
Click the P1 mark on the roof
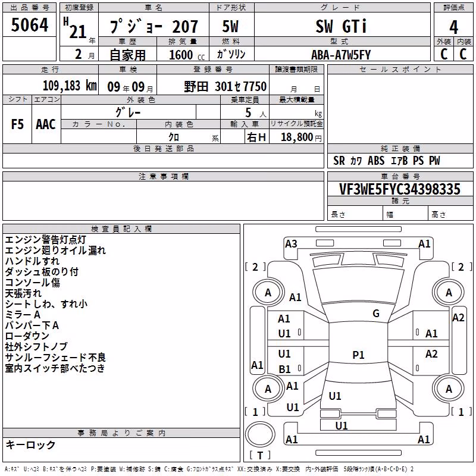coord(358,355)
